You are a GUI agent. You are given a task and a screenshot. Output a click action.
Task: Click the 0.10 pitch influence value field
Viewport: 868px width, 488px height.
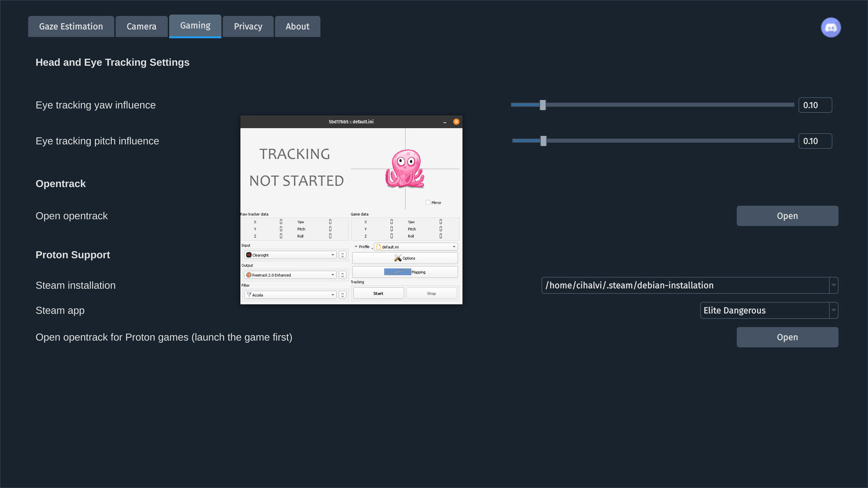tap(815, 141)
